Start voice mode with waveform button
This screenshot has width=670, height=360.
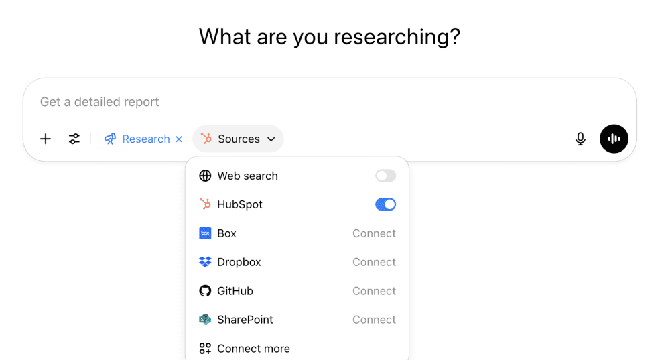click(614, 139)
